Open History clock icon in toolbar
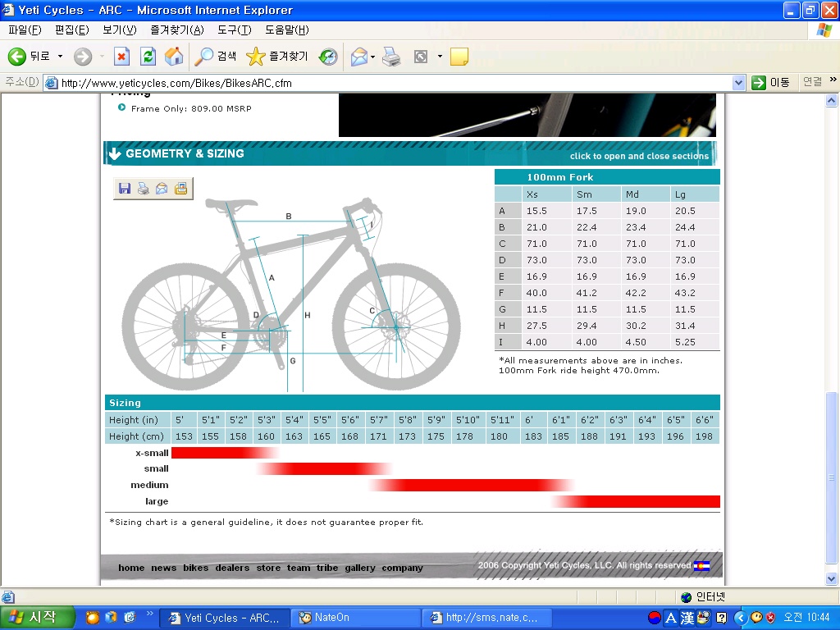The width and height of the screenshot is (840, 630). coord(328,57)
